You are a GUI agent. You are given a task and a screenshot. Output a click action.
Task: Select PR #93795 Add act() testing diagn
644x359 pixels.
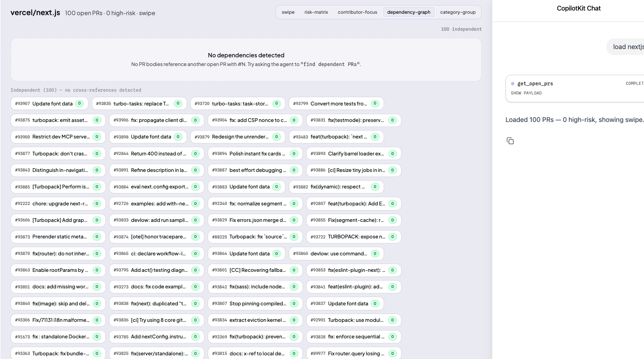157,270
